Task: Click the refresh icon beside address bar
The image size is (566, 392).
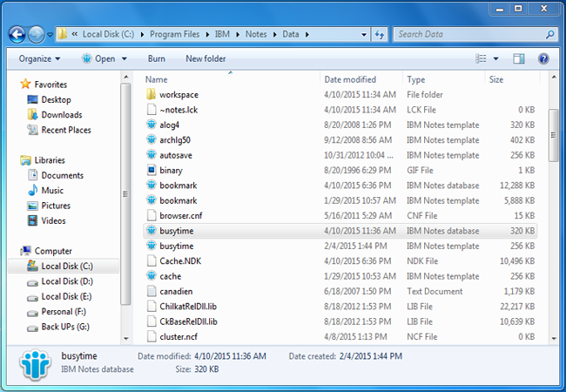Action: 380,35
